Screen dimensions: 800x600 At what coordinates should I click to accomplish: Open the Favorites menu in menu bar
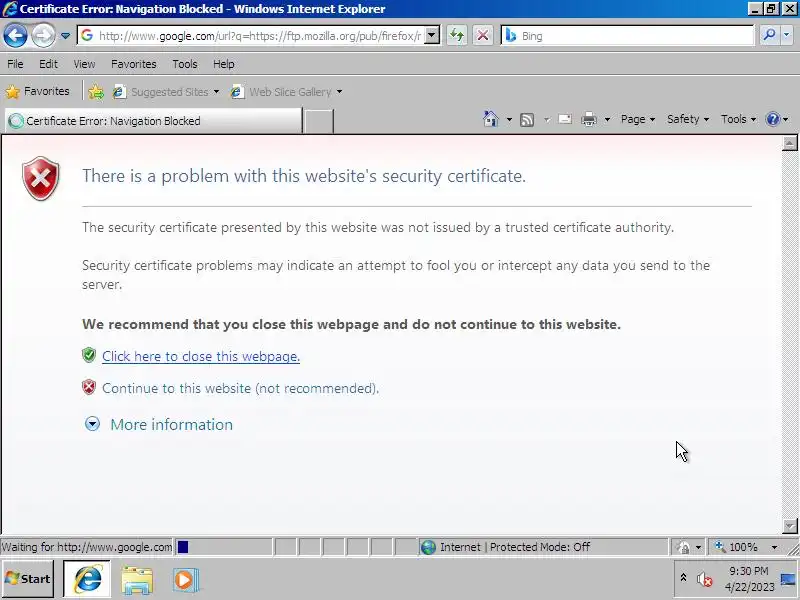coord(134,64)
